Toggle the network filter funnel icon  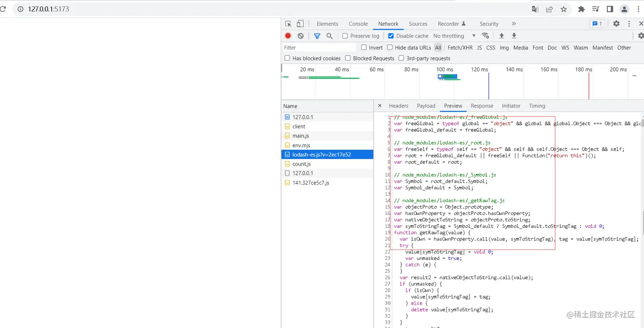tap(317, 36)
